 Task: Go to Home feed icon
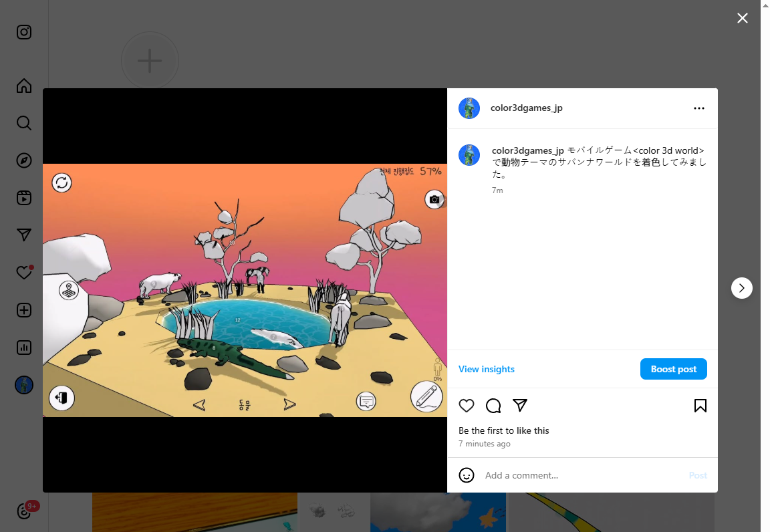(x=24, y=86)
